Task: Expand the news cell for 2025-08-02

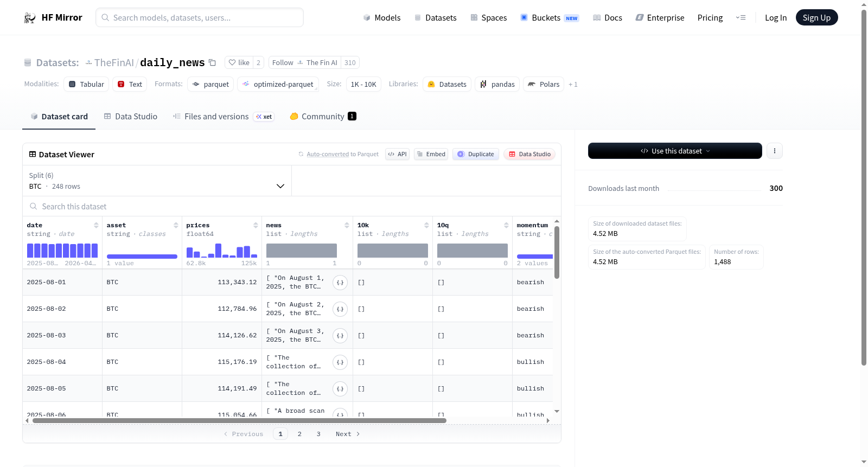Action: pos(340,309)
